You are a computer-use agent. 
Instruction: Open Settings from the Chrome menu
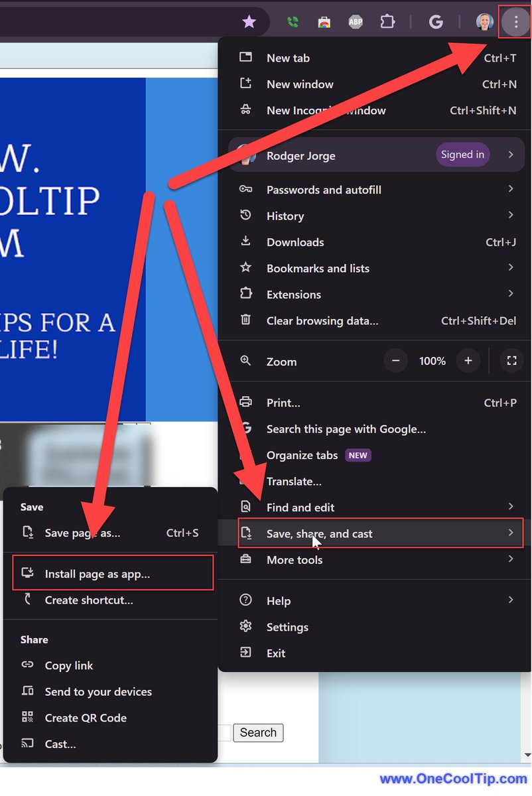point(375,626)
